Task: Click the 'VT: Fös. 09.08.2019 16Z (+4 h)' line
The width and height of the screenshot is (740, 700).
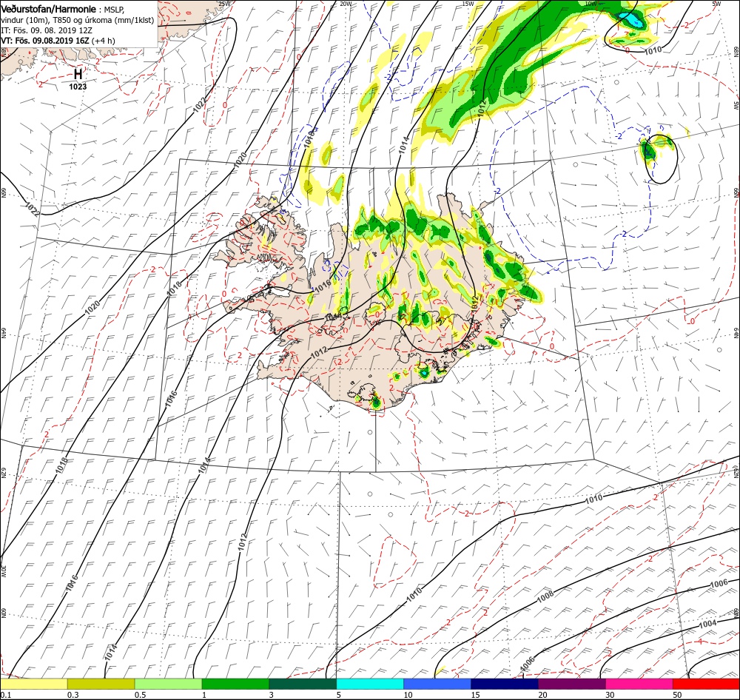Action: (58, 41)
